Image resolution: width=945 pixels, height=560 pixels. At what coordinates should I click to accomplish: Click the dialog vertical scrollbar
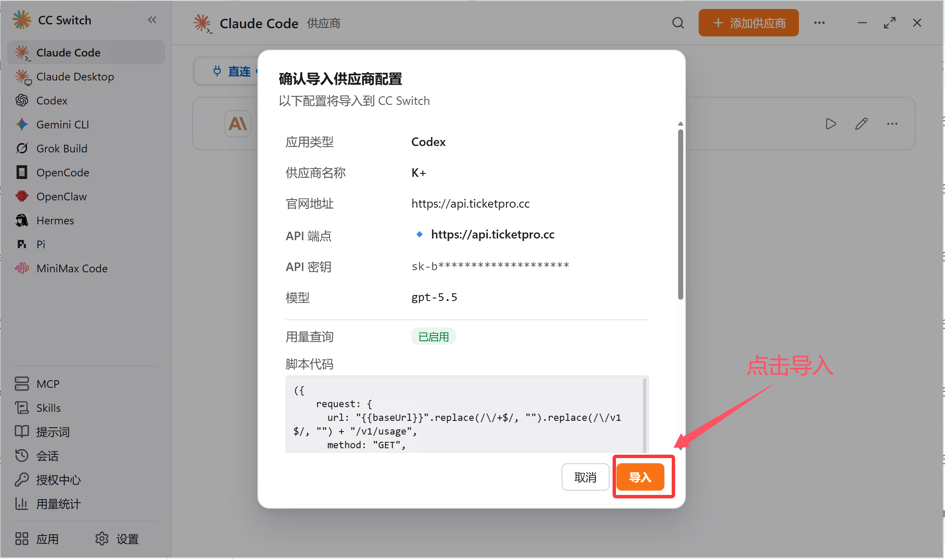681,214
